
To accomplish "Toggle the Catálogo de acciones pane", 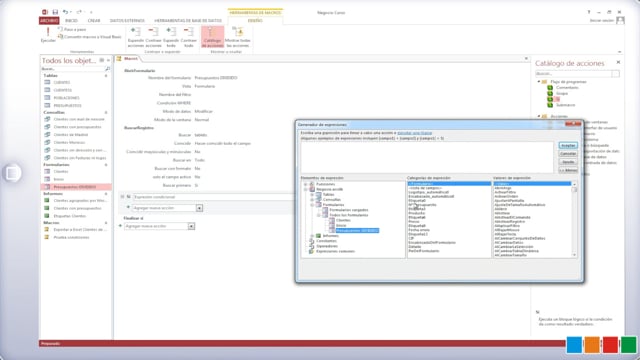I will pos(212,37).
